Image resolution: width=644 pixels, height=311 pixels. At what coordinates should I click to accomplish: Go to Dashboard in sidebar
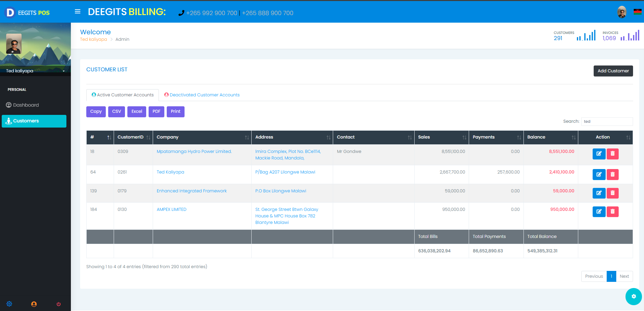[26, 105]
